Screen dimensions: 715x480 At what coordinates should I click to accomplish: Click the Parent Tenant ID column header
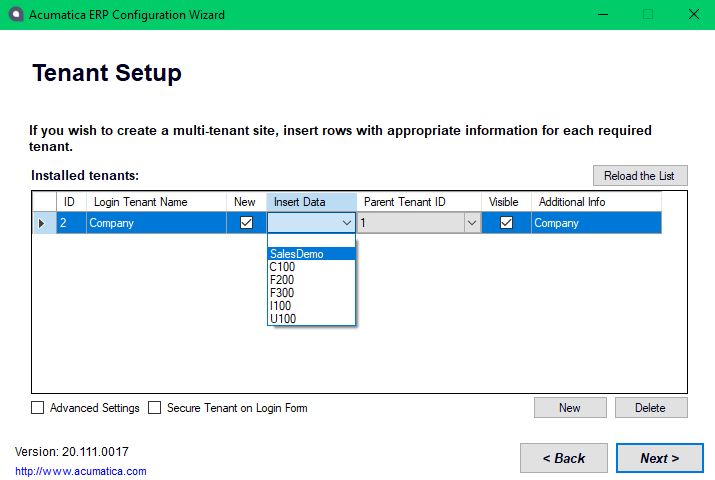tap(419, 202)
